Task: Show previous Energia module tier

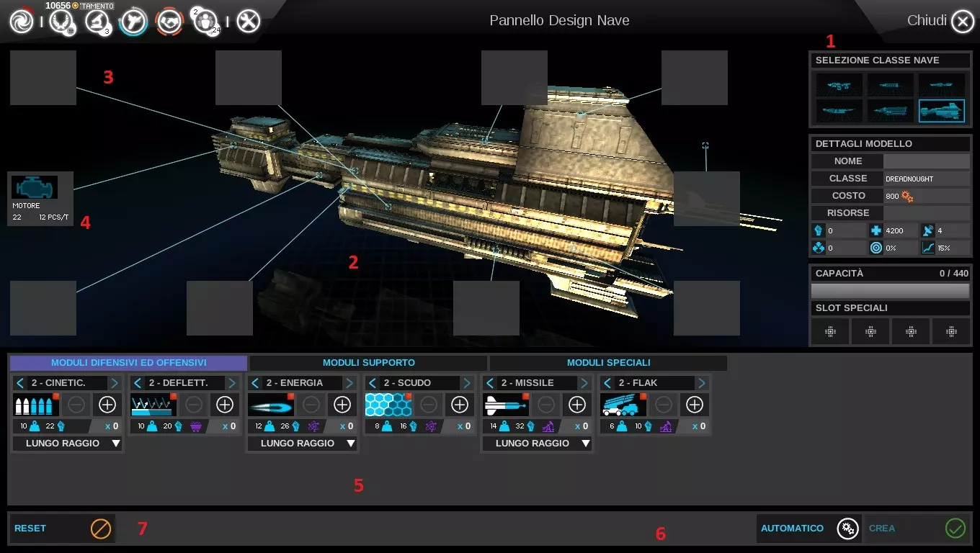Action: [255, 383]
